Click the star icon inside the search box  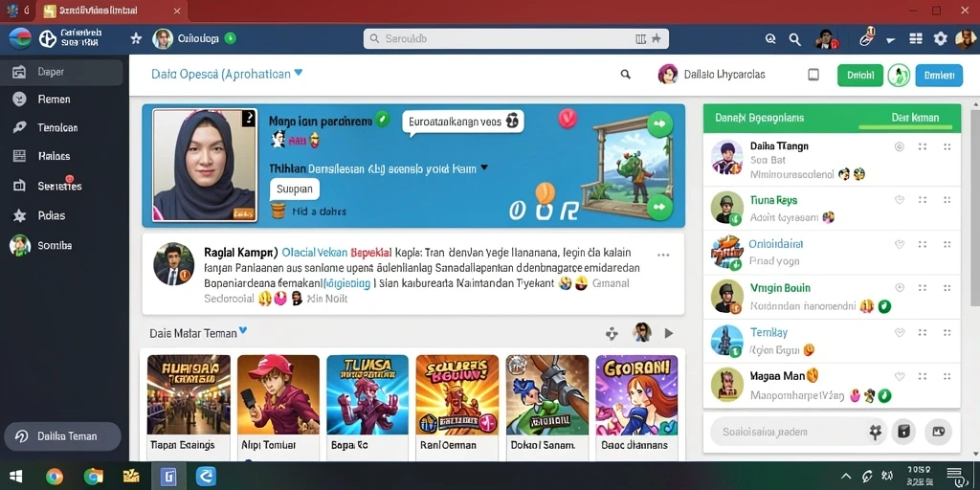[x=656, y=38]
